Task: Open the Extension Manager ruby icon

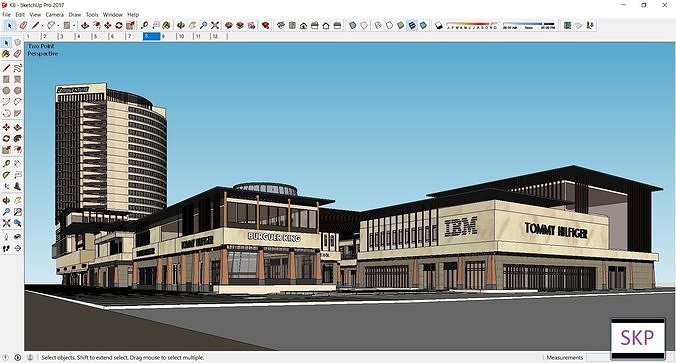Action: click(x=266, y=25)
